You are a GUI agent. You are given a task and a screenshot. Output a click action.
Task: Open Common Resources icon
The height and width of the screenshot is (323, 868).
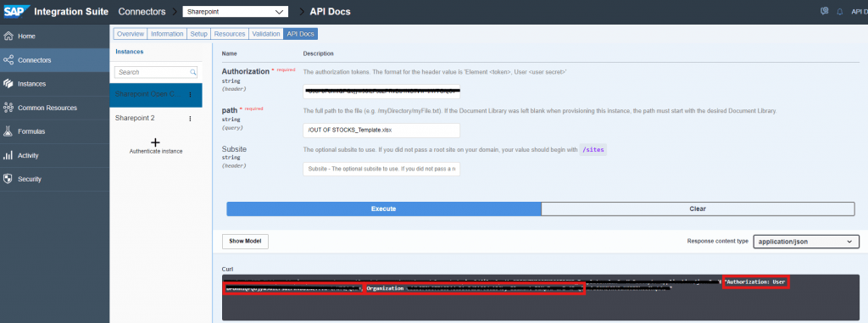point(8,108)
